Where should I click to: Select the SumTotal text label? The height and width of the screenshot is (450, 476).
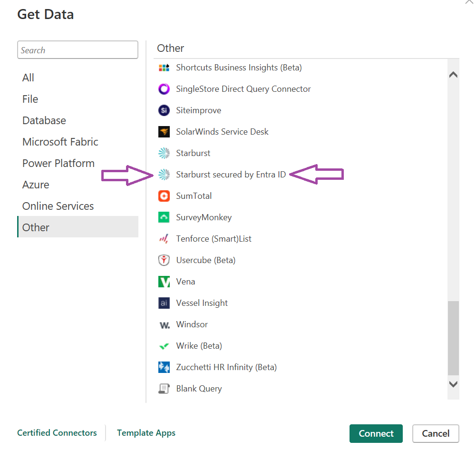194,196
